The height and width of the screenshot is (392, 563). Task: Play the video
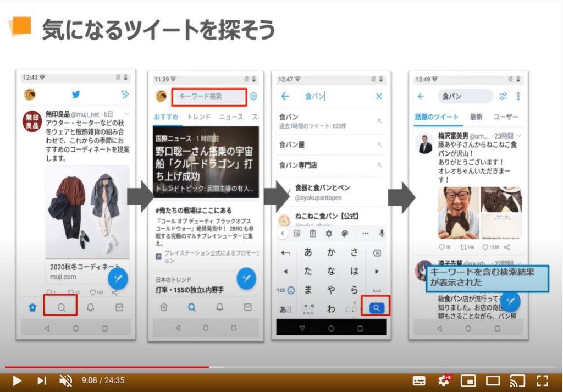(x=16, y=380)
